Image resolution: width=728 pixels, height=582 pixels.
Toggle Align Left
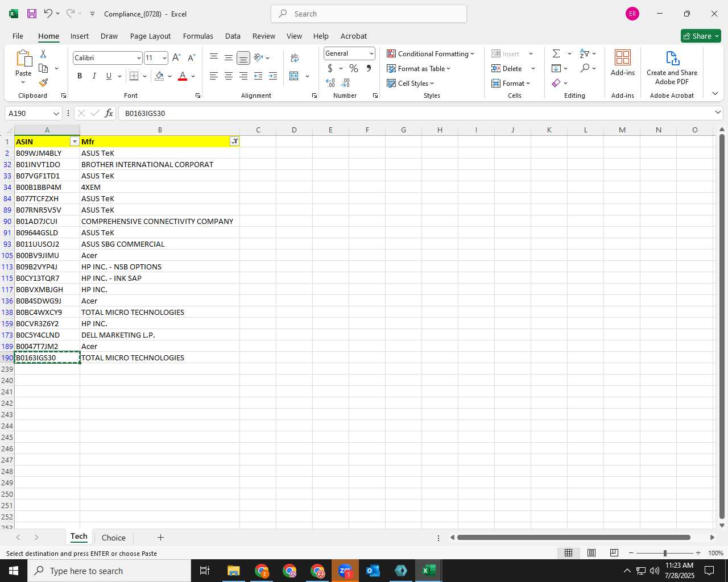pos(214,76)
